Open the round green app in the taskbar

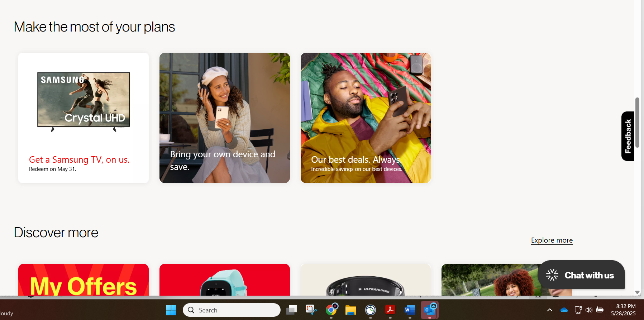pyautogui.click(x=371, y=310)
